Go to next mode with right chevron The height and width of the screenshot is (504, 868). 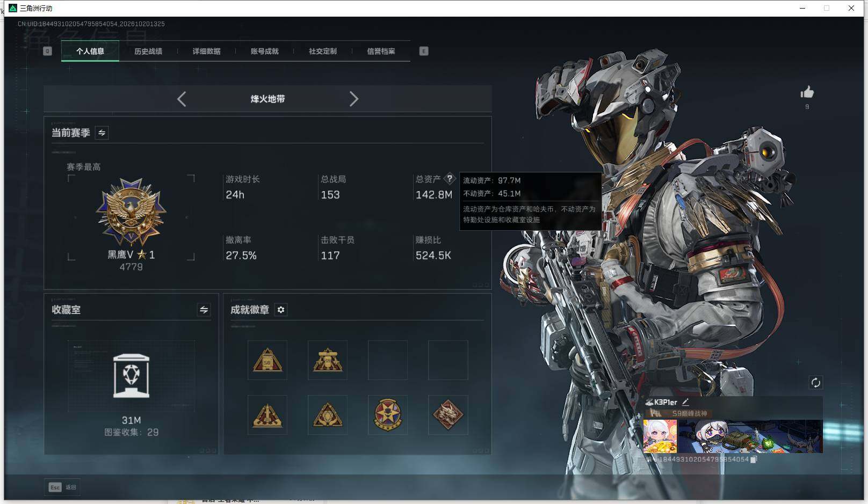(353, 99)
